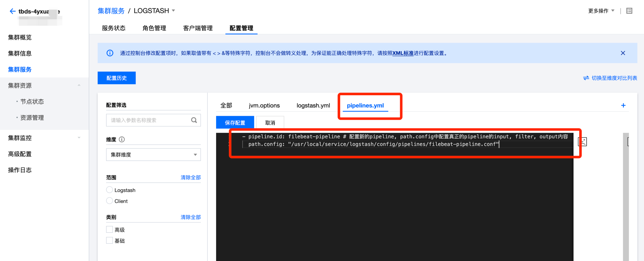The image size is (644, 261).
Task: Check the 高级 category checkbox
Action: [110, 229]
